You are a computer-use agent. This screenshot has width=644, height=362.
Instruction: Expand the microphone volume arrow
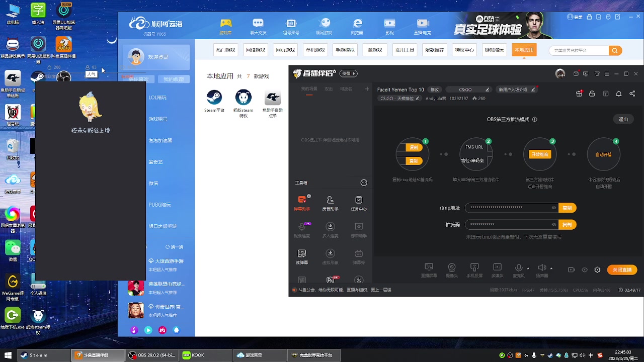[528, 268]
